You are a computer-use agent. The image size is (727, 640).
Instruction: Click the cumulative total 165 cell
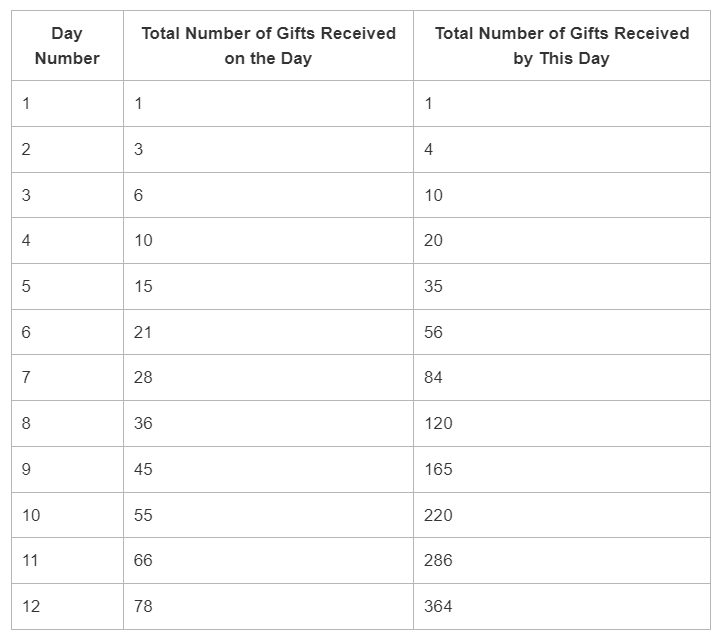pos(562,469)
